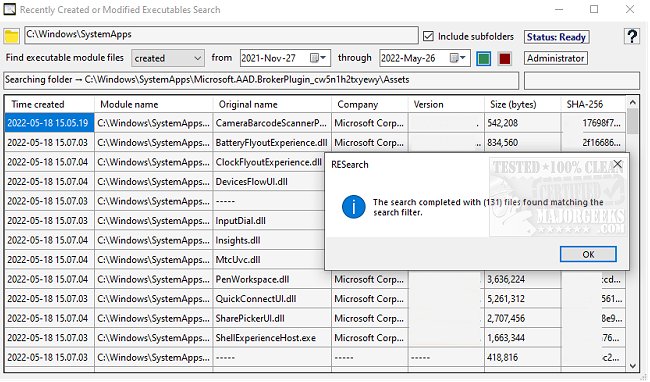The width and height of the screenshot is (650, 382).
Task: Open the created/modified dropdown
Action: (x=167, y=58)
